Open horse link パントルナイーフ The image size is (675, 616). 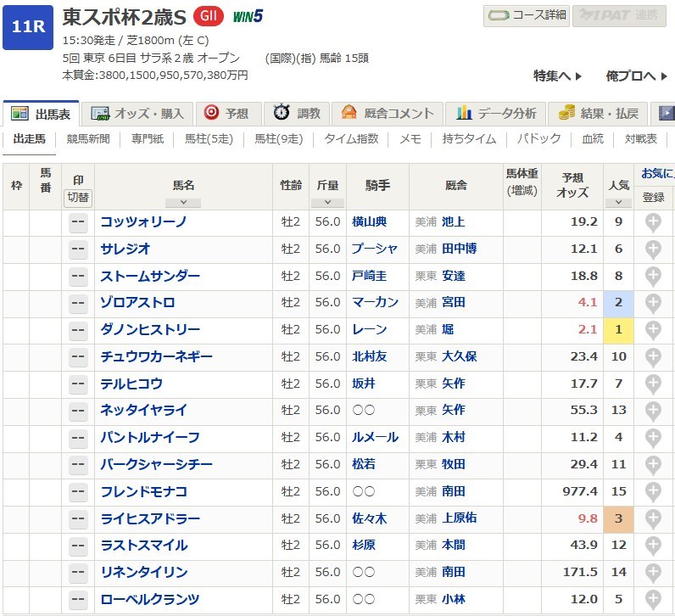click(150, 438)
